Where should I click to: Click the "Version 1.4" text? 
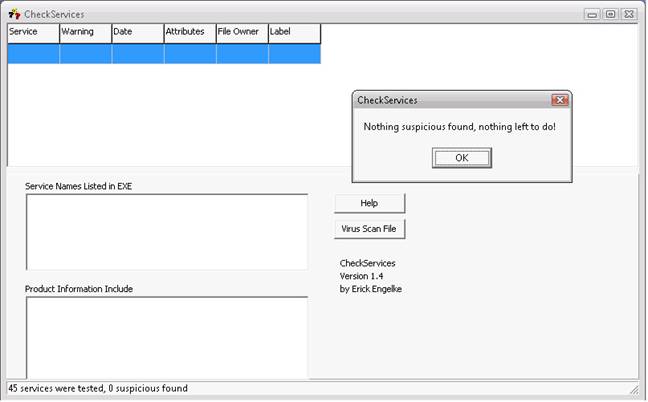(361, 276)
